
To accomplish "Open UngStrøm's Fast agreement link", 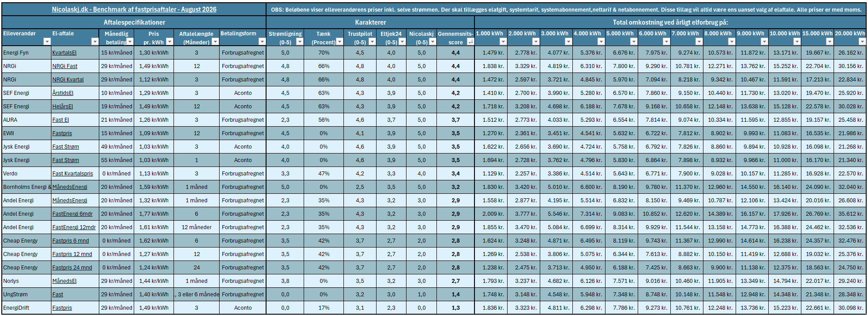I will point(58,295).
